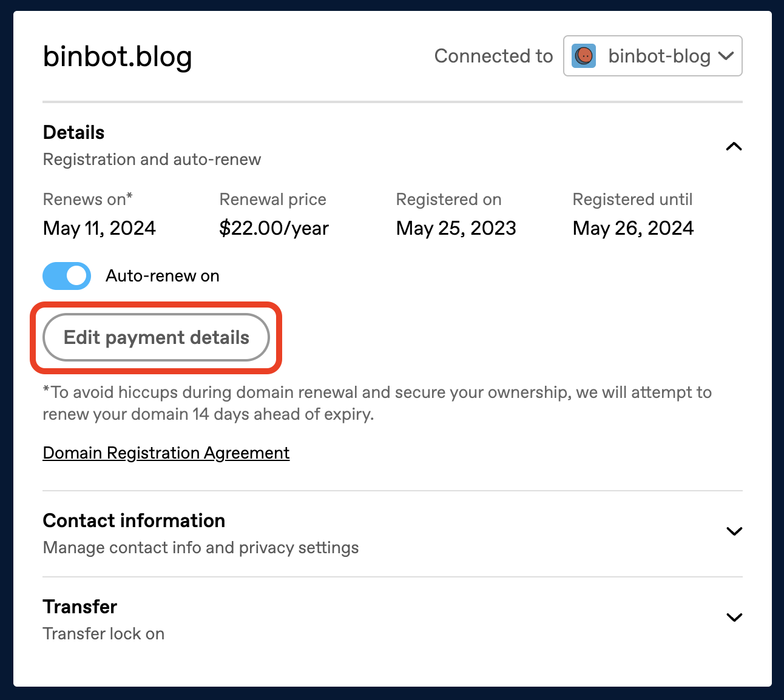Expand the Transfer section chevron
The width and height of the screenshot is (784, 700).
tap(734, 618)
